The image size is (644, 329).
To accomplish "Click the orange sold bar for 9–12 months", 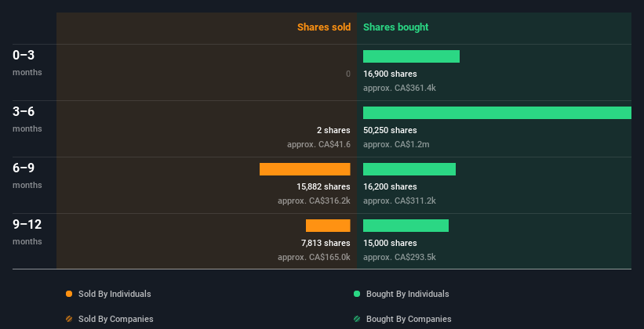I will click(x=328, y=226).
